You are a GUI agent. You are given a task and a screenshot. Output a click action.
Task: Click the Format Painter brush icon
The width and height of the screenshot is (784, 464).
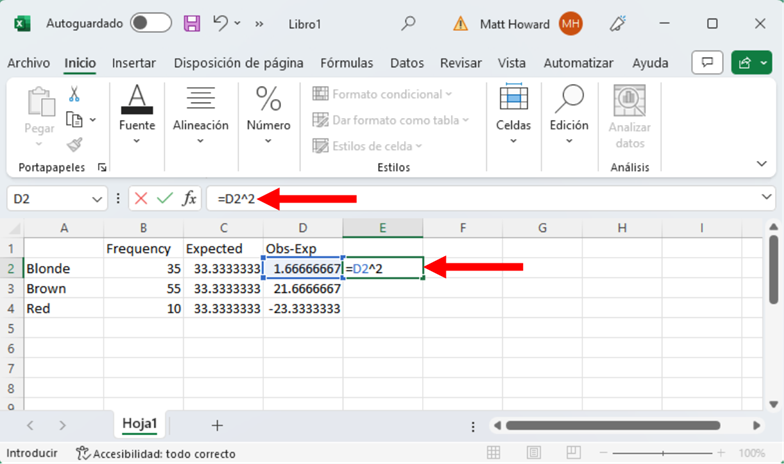74,144
